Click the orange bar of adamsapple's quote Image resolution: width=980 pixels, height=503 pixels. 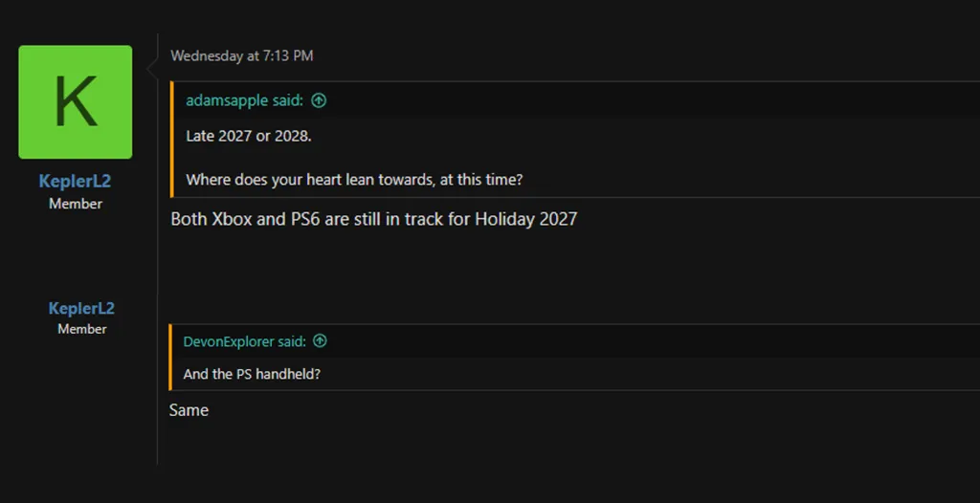(171, 140)
